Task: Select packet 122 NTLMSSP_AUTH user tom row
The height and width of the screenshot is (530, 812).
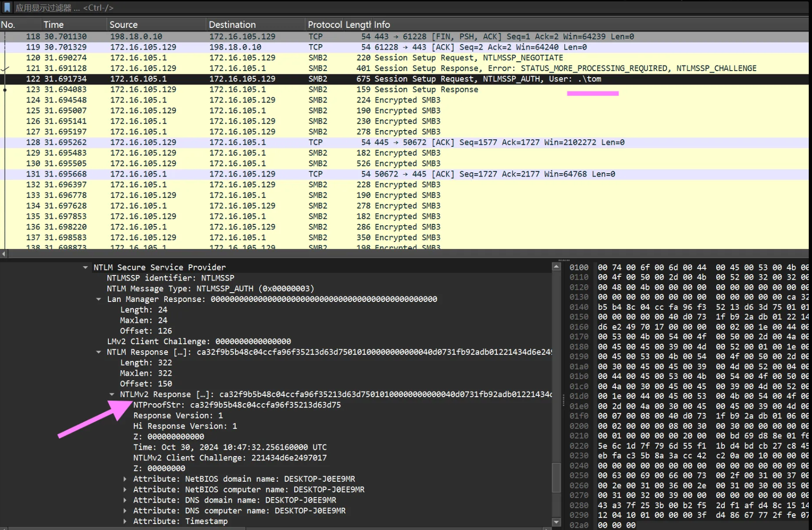Action: click(404, 79)
